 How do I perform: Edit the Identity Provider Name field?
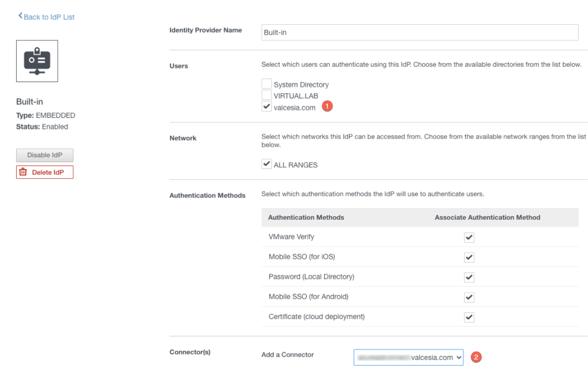point(419,33)
